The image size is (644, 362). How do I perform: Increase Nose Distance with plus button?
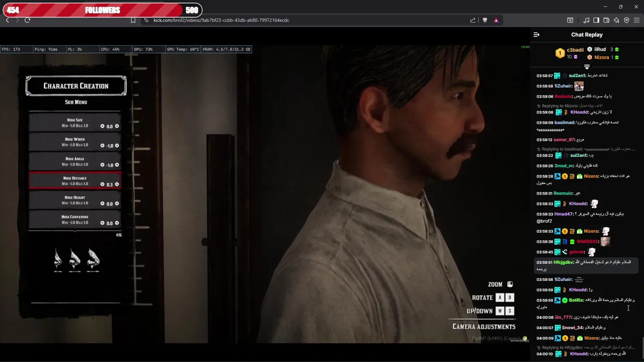tap(117, 185)
